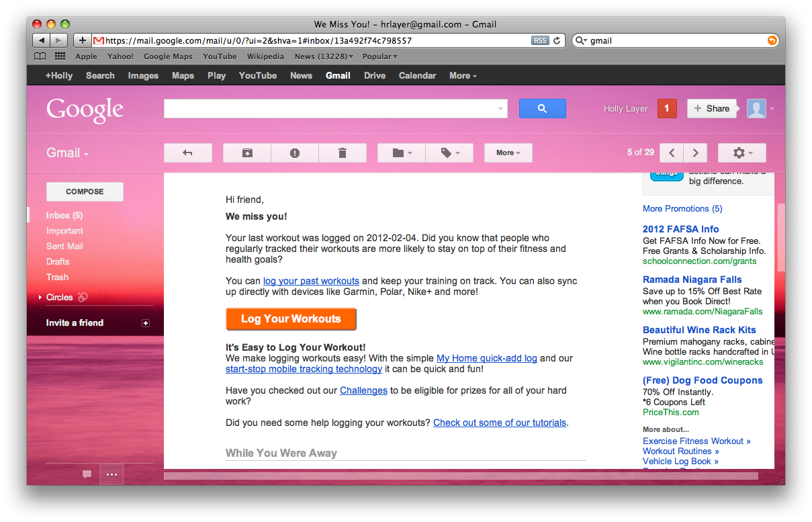Open the Move to folder dropdown
This screenshot has width=812, height=522.
tap(402, 153)
